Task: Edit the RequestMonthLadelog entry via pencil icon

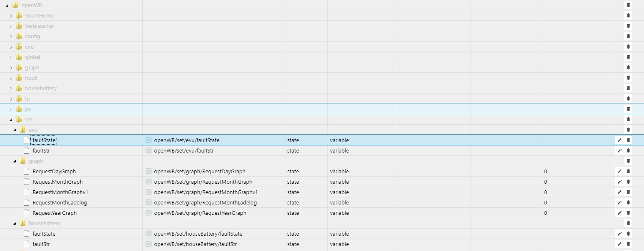Action: point(619,203)
